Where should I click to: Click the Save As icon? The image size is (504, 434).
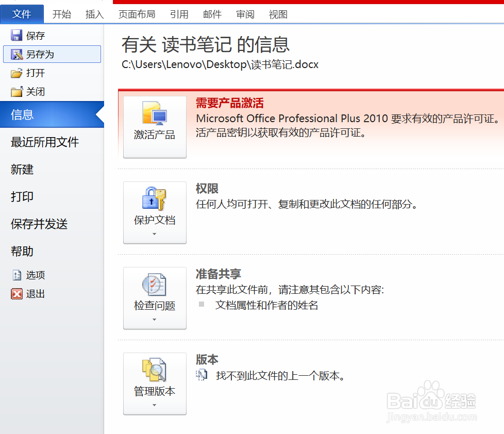coord(16,54)
